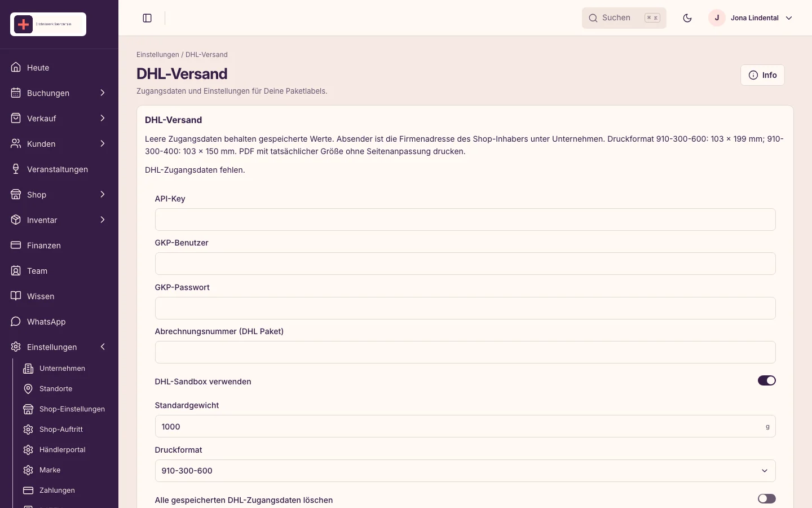Focus the GKP-Benutzer input field
Viewport: 812px width, 508px height.
click(x=465, y=264)
